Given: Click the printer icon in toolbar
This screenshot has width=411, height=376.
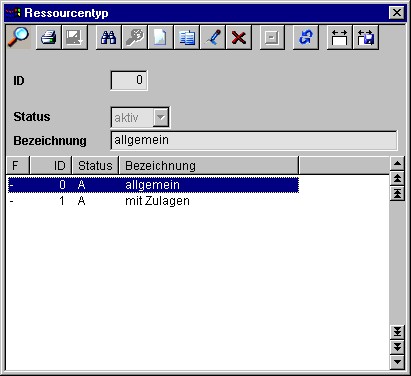Looking at the screenshot, I should tap(48, 37).
